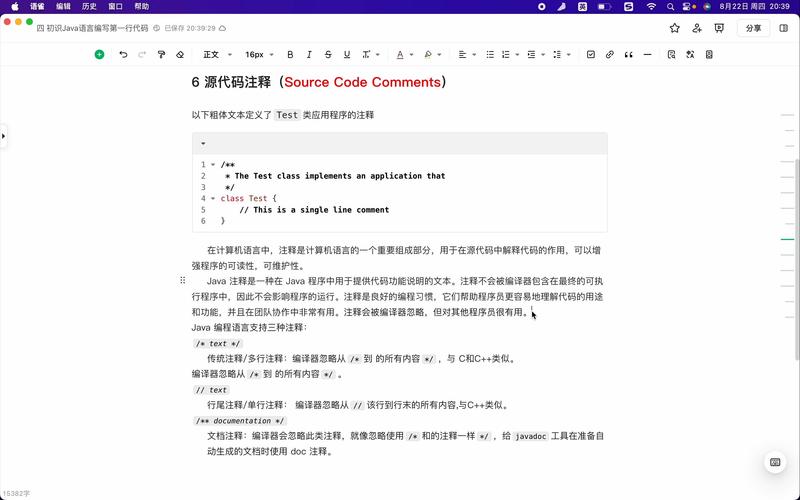Open the indent options arrow
Image resolution: width=800 pixels, height=500 pixels.
click(x=543, y=55)
